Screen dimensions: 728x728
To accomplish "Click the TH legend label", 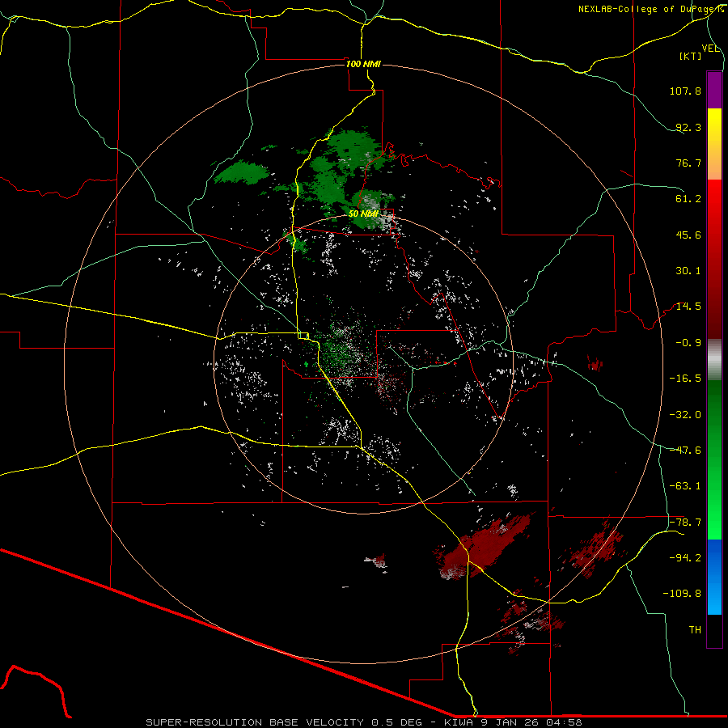I will point(695,630).
